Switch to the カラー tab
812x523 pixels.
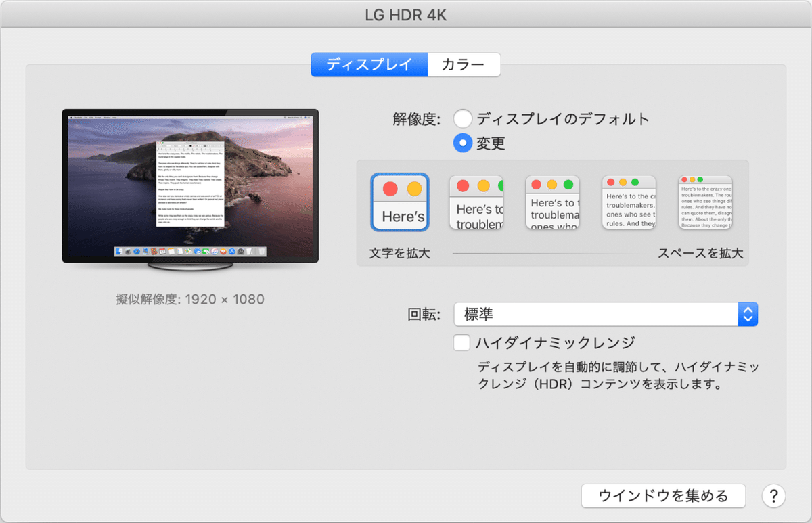(x=464, y=64)
